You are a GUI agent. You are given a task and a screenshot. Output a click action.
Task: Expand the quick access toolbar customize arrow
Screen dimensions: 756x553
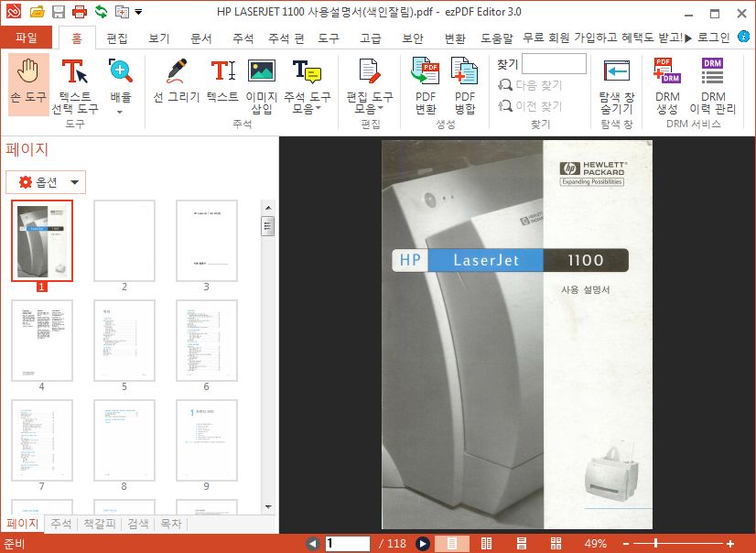(x=138, y=12)
